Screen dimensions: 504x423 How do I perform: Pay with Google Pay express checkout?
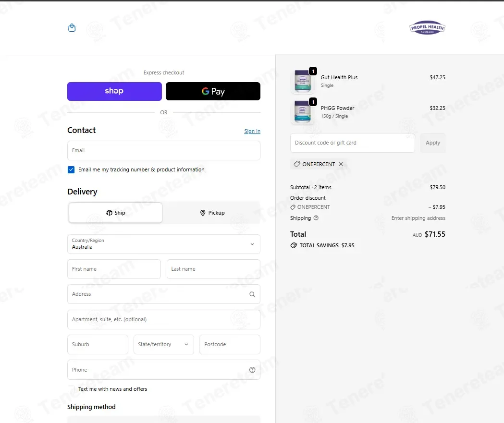pyautogui.click(x=213, y=91)
